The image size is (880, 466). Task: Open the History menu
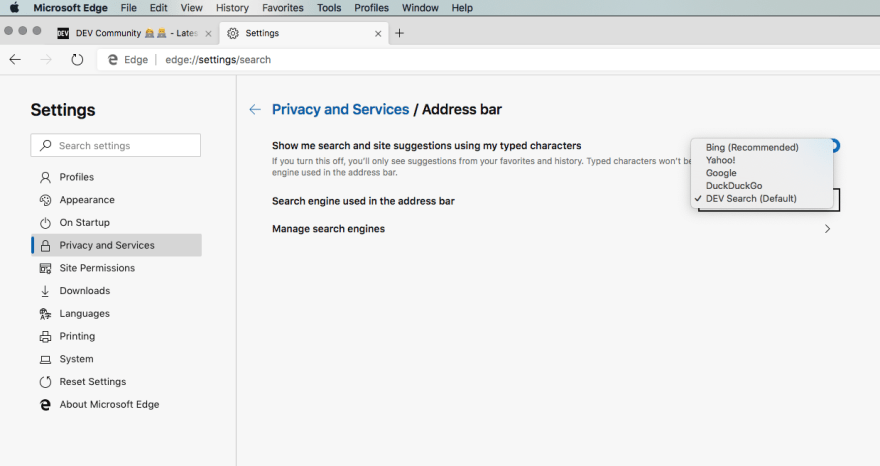(x=232, y=8)
